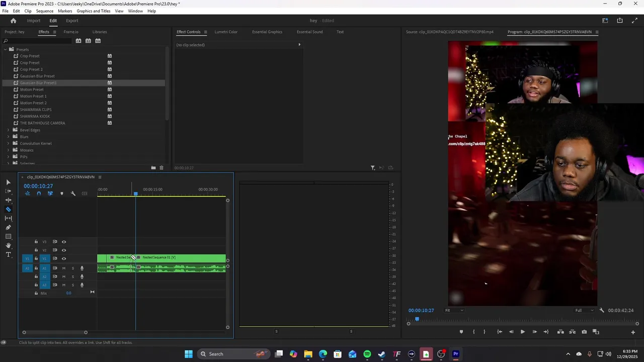Click timeline playhead marker at ruler

click(135, 194)
